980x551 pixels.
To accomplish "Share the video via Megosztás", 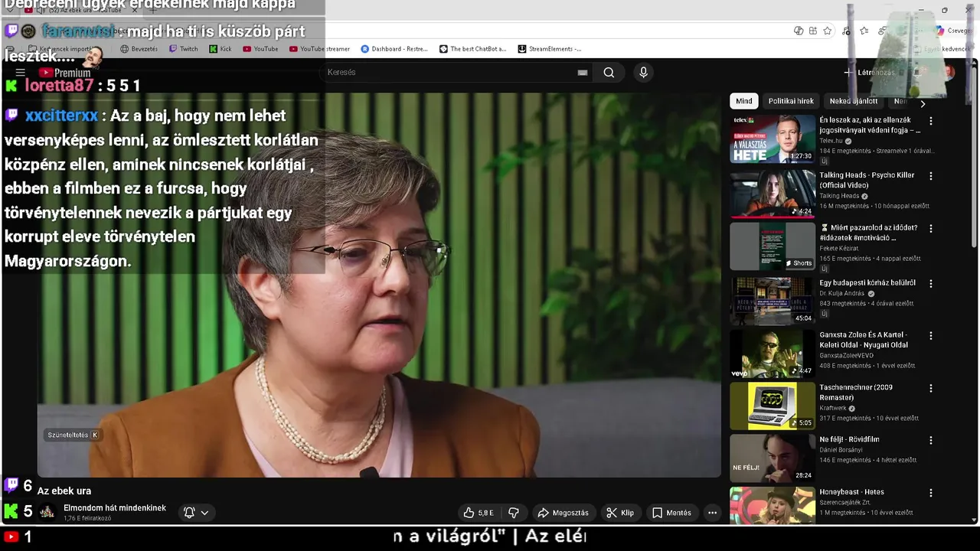I will [x=563, y=513].
